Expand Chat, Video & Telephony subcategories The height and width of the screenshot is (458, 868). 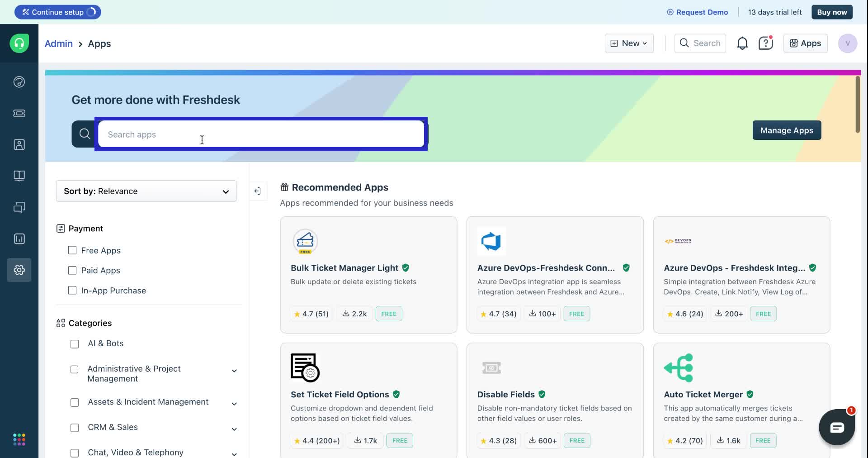click(234, 454)
